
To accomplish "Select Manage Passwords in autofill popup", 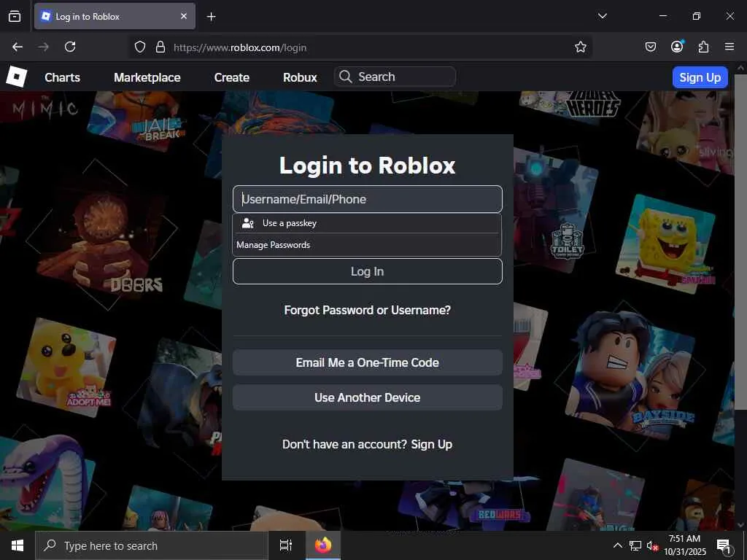I will 367,245.
